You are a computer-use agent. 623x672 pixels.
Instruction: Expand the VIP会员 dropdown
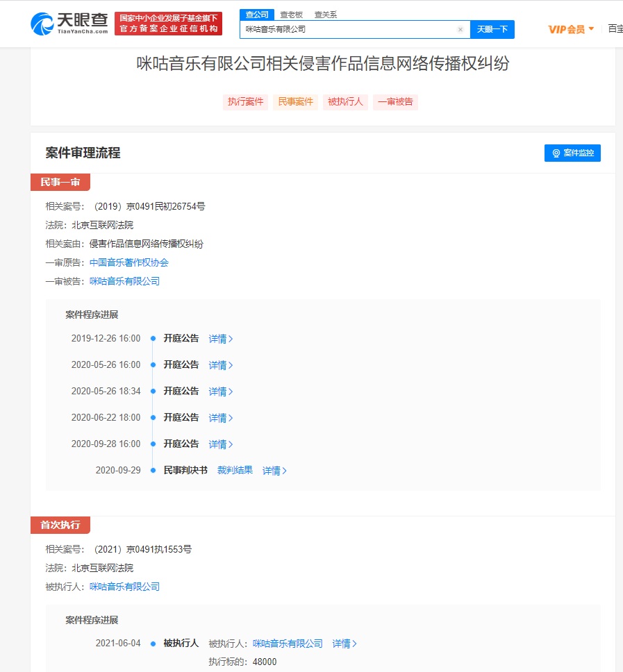(x=571, y=30)
